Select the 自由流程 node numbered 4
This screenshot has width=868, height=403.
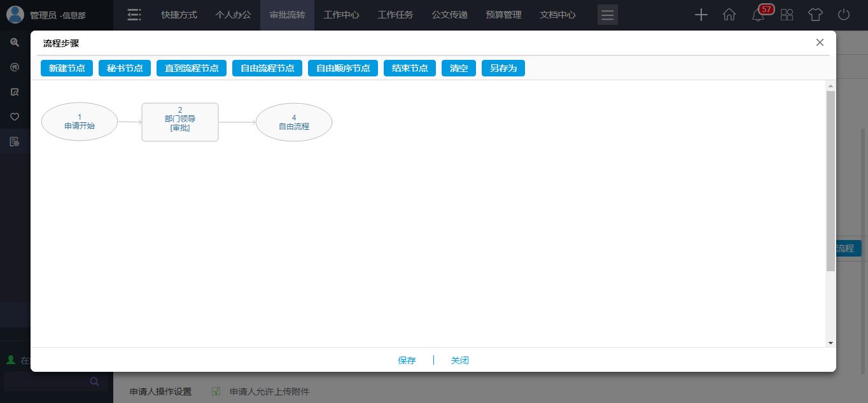coord(294,122)
